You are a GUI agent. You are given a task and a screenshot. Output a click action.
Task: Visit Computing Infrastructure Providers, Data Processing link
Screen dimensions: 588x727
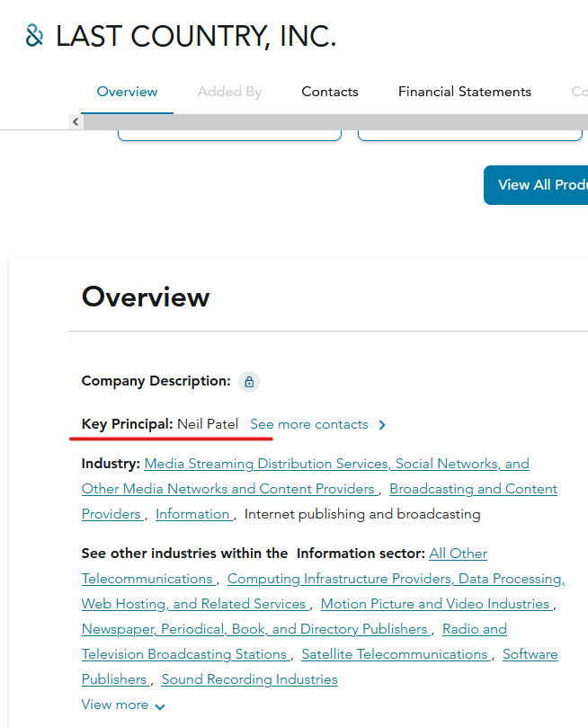click(395, 579)
